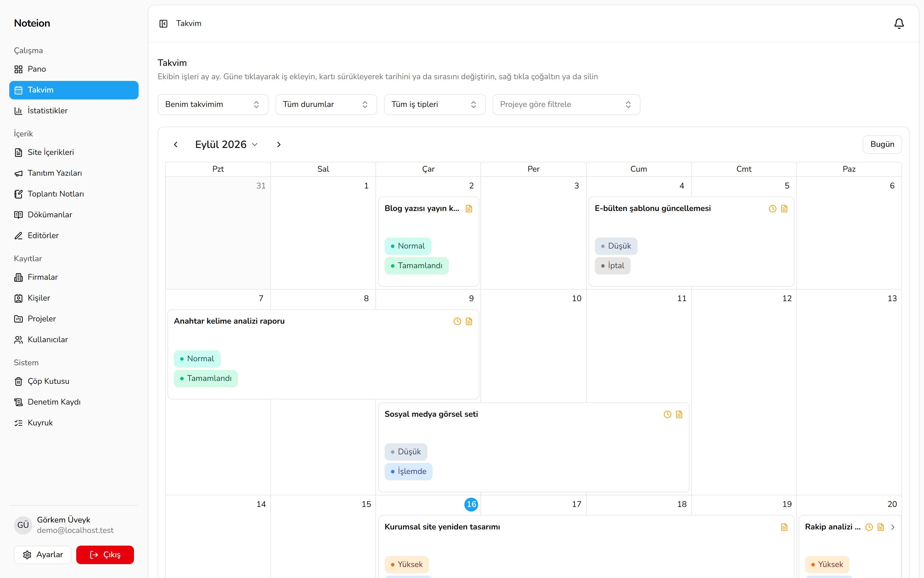Open Site İçerikleri in the sidebar

74,153
